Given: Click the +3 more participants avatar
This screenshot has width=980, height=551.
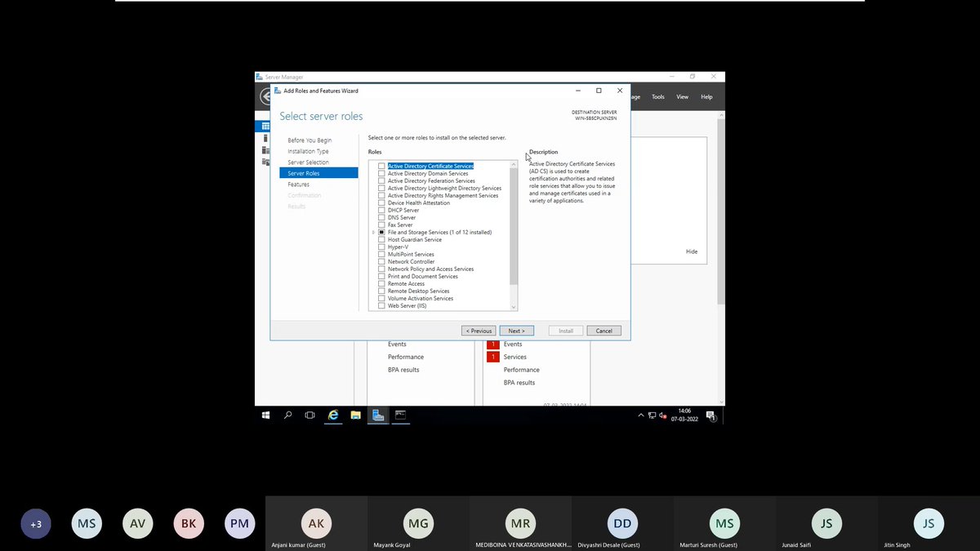Looking at the screenshot, I should click(36, 523).
